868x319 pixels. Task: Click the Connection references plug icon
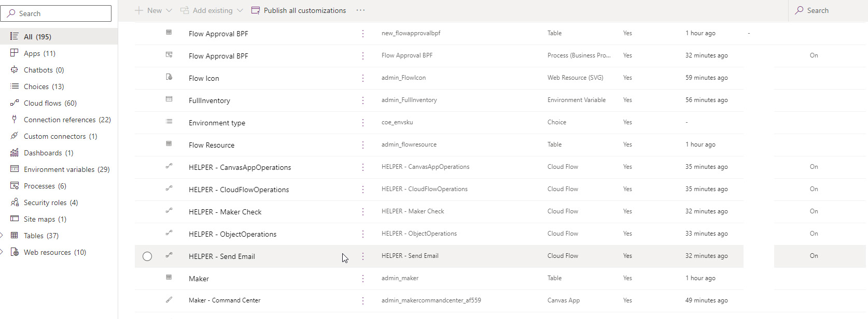pos(15,120)
